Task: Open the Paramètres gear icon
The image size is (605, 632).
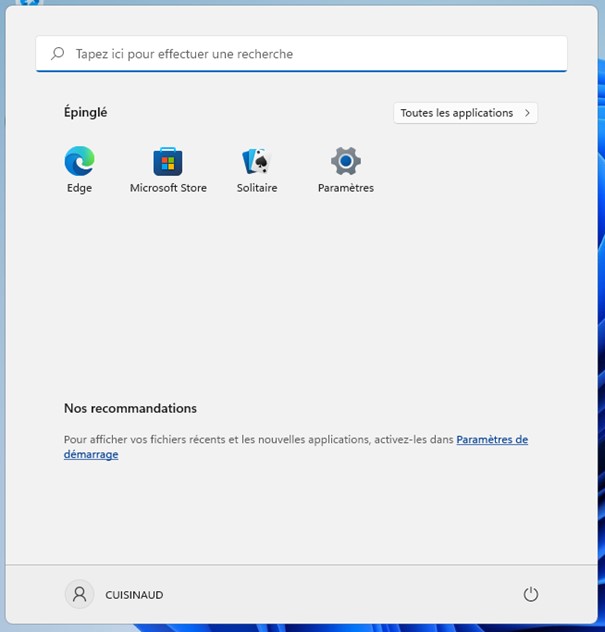Action: [345, 160]
